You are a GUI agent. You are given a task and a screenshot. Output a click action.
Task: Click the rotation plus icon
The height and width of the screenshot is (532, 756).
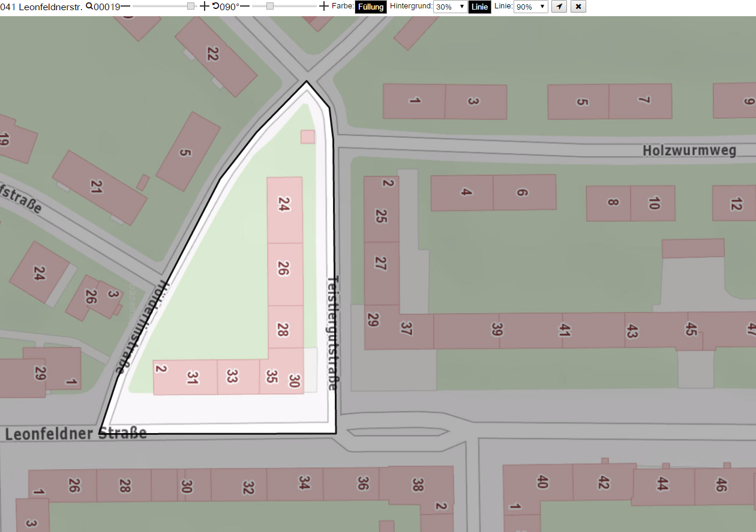(324, 7)
